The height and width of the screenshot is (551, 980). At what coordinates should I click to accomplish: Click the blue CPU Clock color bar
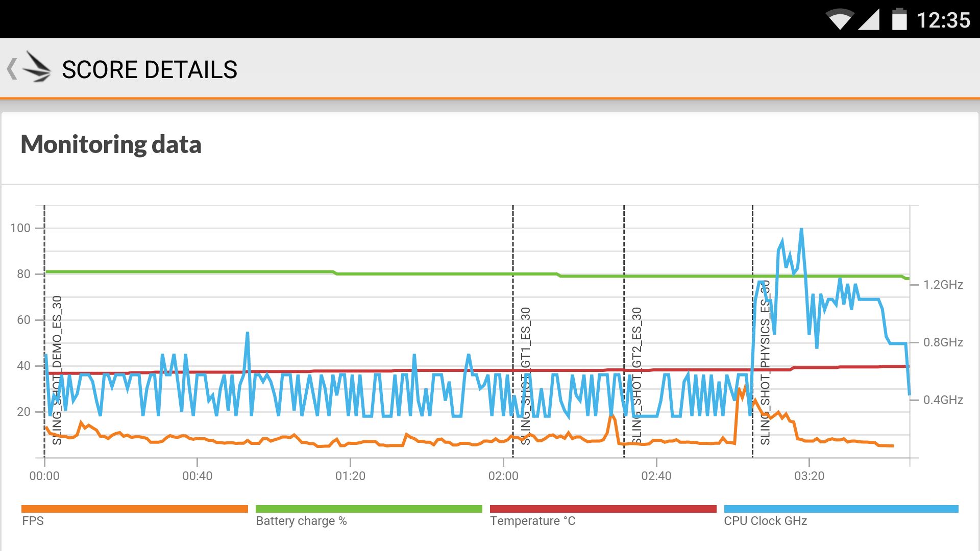[x=841, y=509]
